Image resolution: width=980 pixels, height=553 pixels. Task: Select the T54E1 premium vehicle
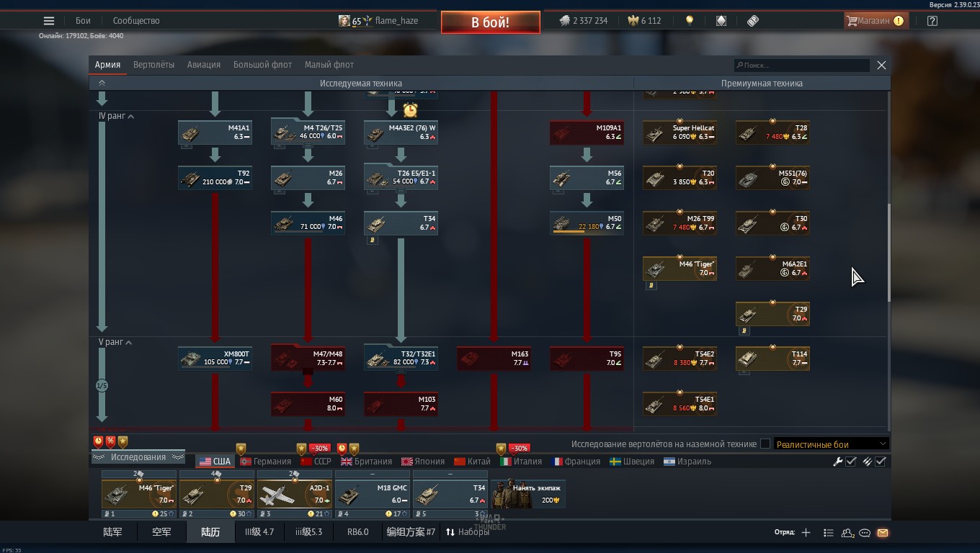[680, 404]
